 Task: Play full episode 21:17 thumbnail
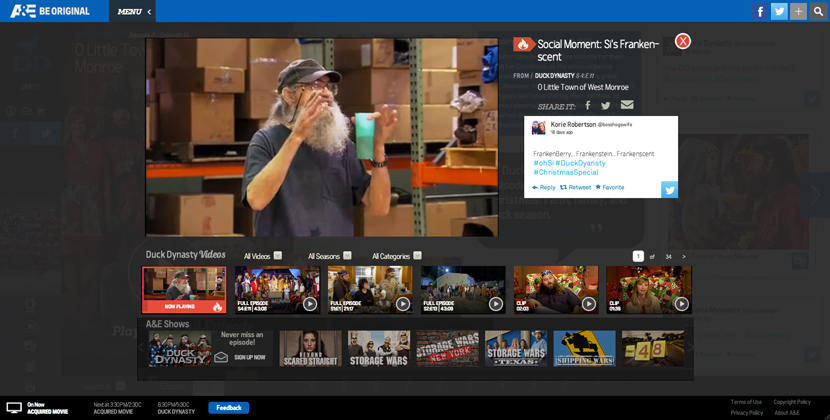point(370,290)
